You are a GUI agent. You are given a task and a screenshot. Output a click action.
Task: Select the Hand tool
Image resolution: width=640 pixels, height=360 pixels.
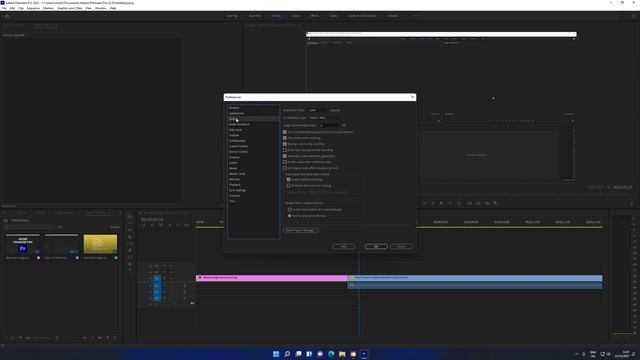point(130,264)
